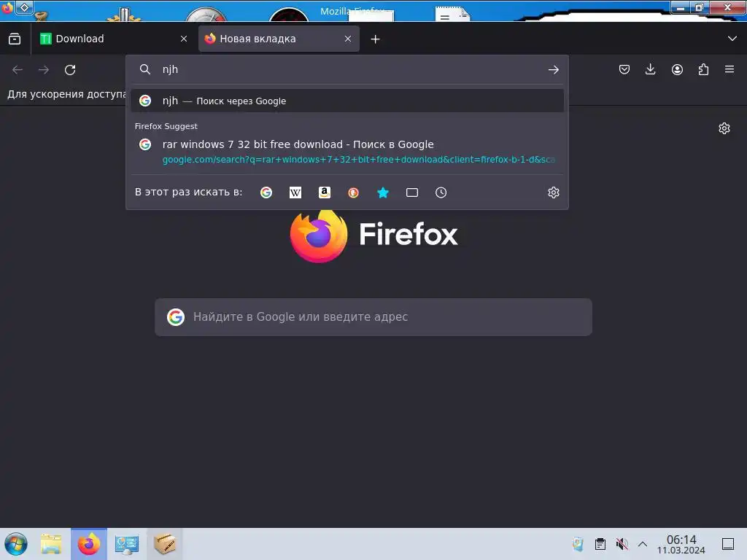Click the Найдите в Google search field
747x560 pixels.
coord(373,317)
